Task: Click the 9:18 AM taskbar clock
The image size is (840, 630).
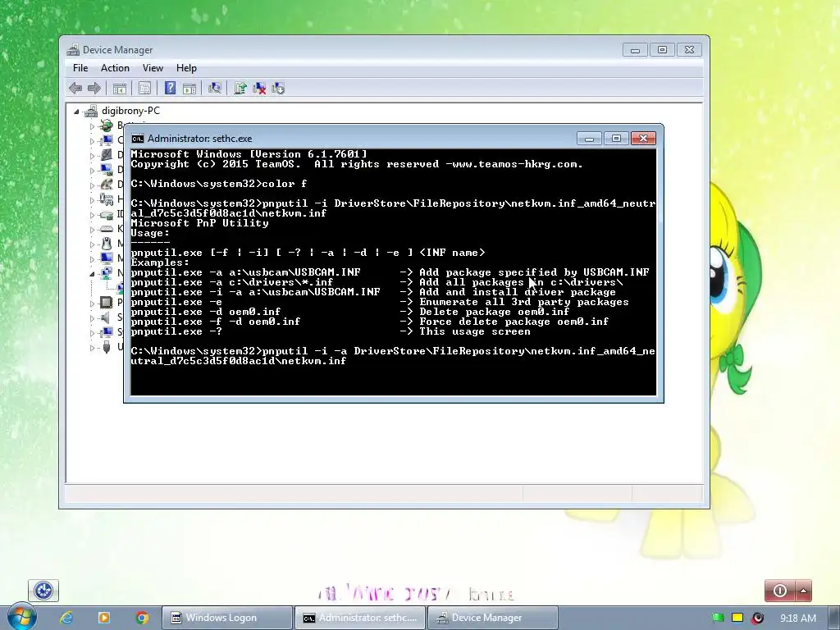Action: pyautogui.click(x=797, y=619)
